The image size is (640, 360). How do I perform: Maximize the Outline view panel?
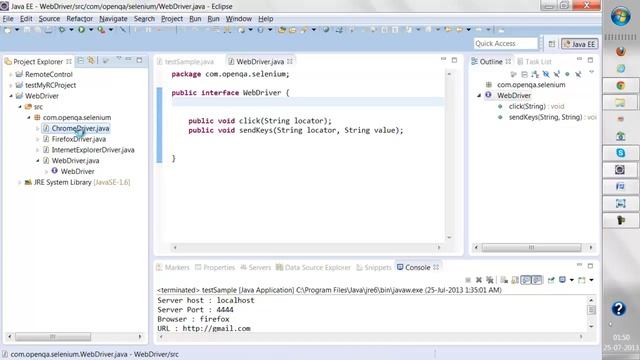click(590, 60)
